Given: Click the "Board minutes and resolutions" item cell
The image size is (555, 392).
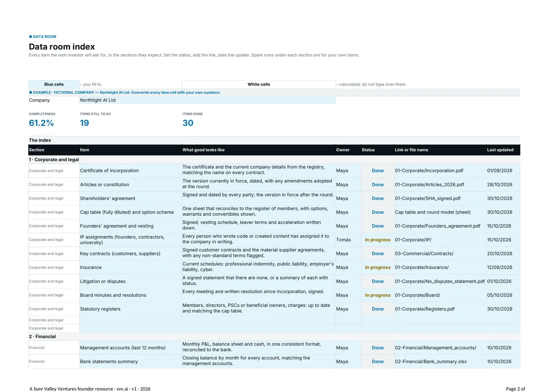Looking at the screenshot, I should point(130,295).
